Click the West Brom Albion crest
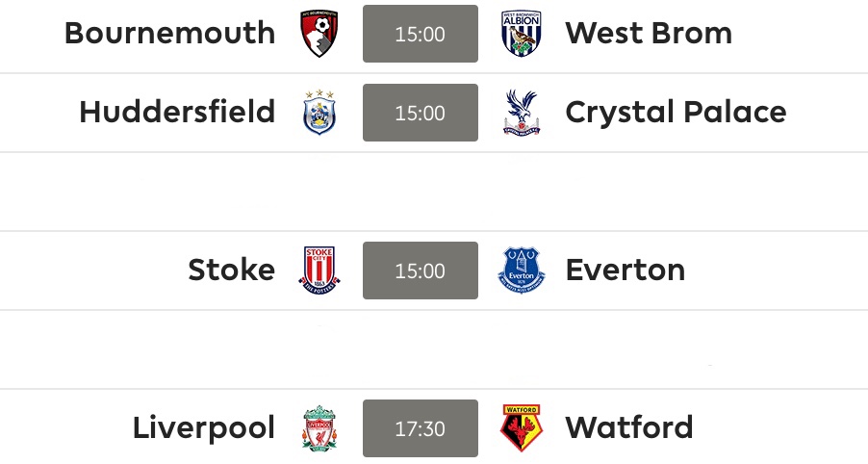 [522, 35]
